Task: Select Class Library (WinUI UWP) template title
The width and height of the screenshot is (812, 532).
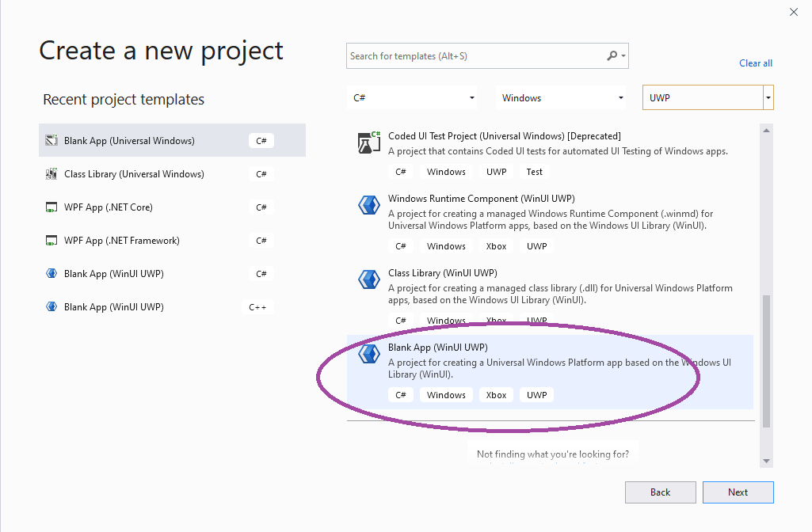Action: coord(443,272)
